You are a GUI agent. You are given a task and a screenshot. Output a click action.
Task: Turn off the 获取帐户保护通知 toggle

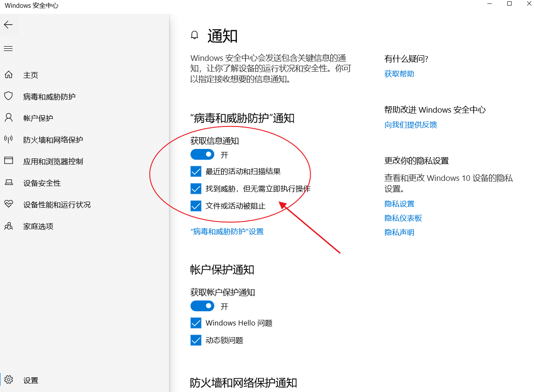[202, 306]
